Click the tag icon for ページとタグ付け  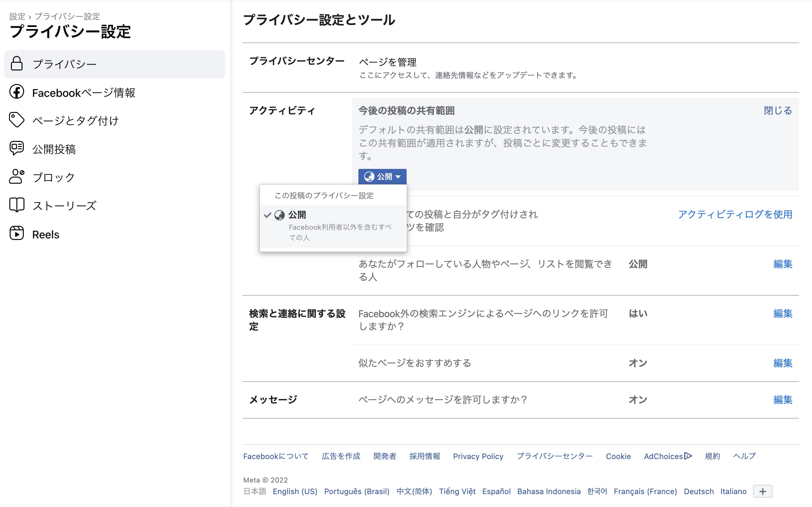click(x=16, y=120)
